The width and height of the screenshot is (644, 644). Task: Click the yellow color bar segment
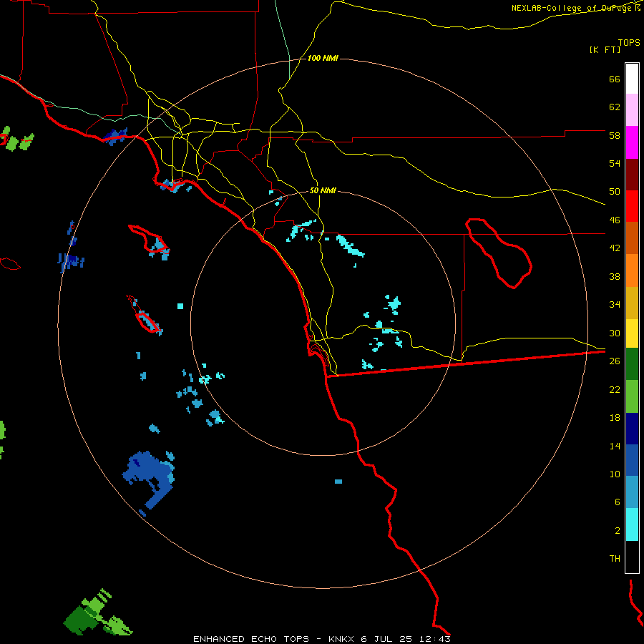(632, 333)
